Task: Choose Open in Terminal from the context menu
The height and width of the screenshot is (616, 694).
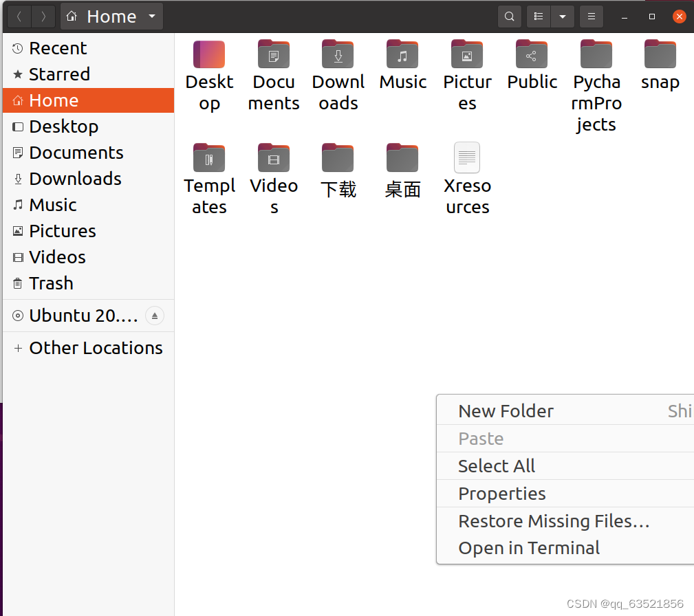Action: (x=528, y=548)
